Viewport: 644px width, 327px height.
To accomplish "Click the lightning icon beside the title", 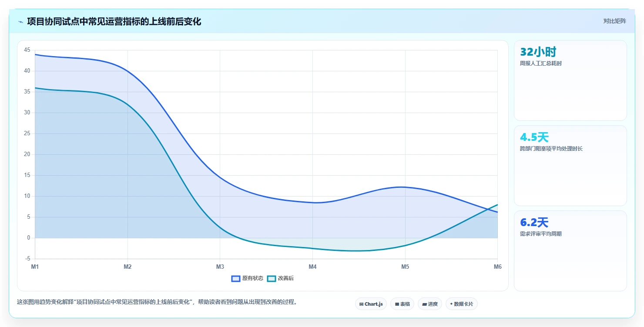I will [20, 22].
